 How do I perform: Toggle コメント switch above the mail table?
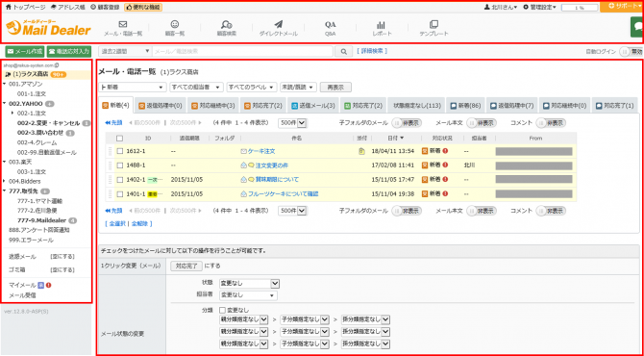551,122
